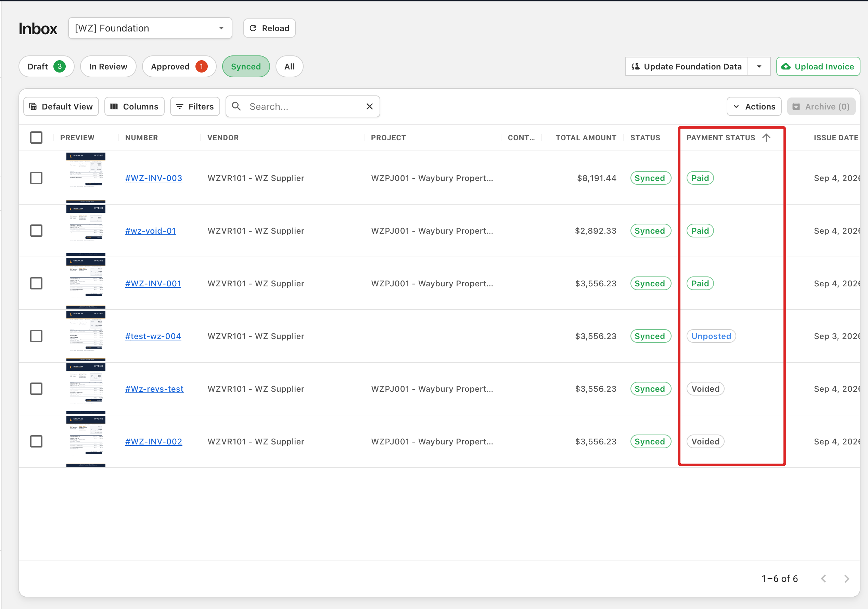868x609 pixels.
Task: Open preview thumbnail of #WZ-INV-002
Action: pyautogui.click(x=86, y=441)
